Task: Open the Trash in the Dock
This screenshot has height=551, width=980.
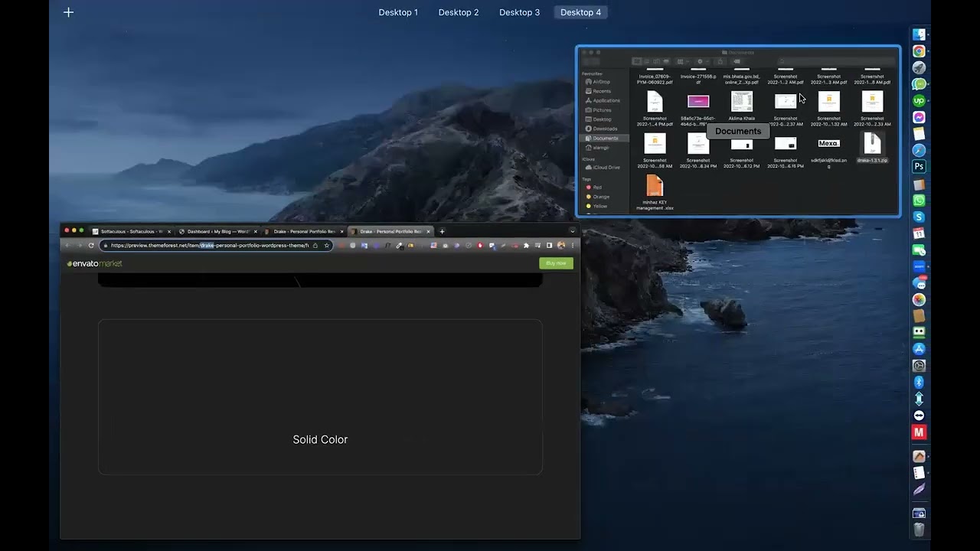Action: tap(919, 530)
